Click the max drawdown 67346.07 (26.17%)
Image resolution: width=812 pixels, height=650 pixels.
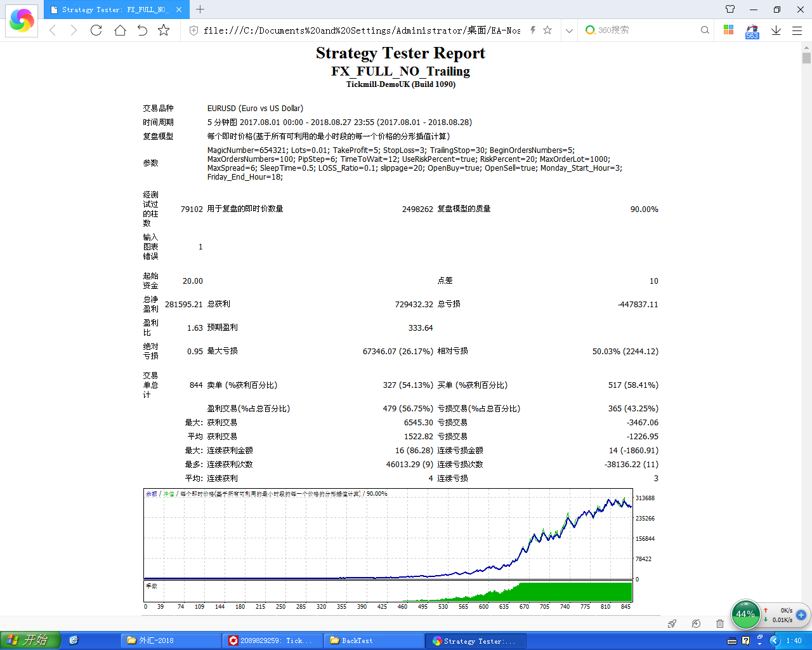point(398,352)
